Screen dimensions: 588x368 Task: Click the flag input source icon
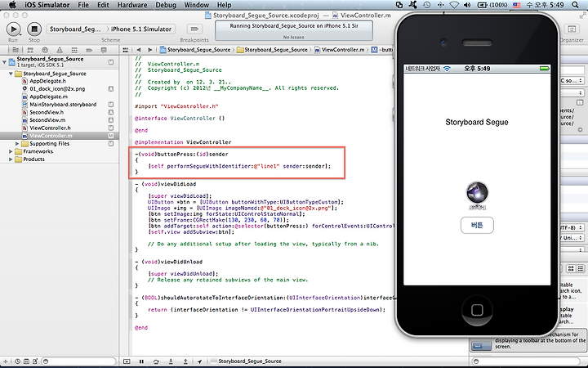click(516, 5)
